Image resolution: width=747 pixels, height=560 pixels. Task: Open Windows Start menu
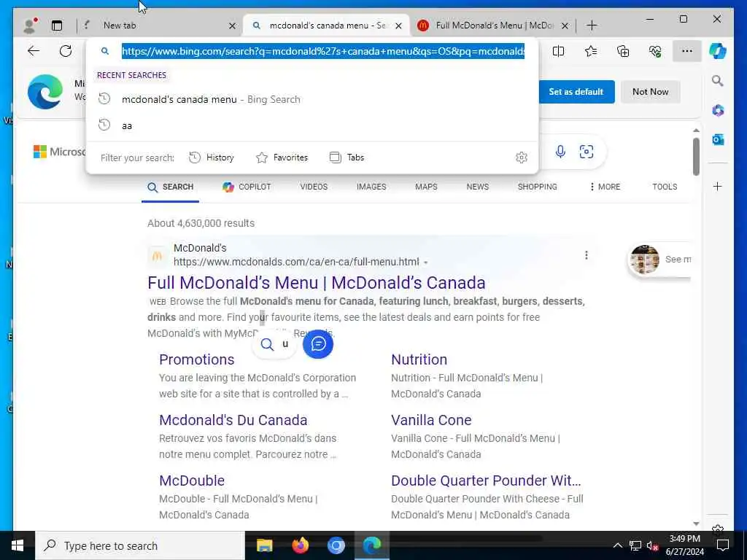click(x=18, y=545)
